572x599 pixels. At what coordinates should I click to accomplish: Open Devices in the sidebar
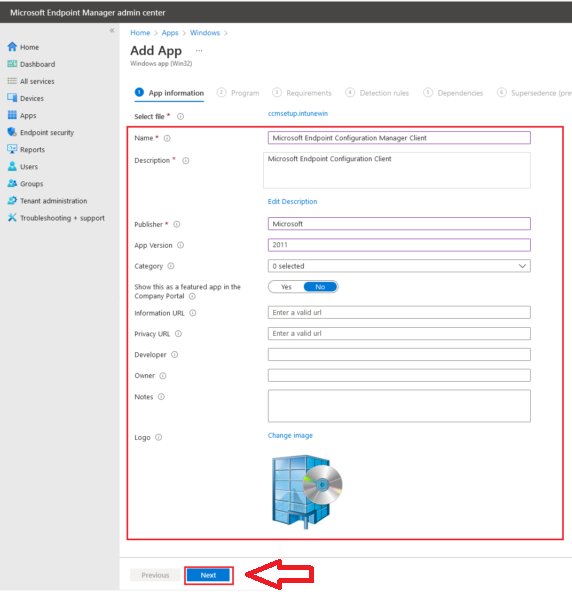coord(26,98)
